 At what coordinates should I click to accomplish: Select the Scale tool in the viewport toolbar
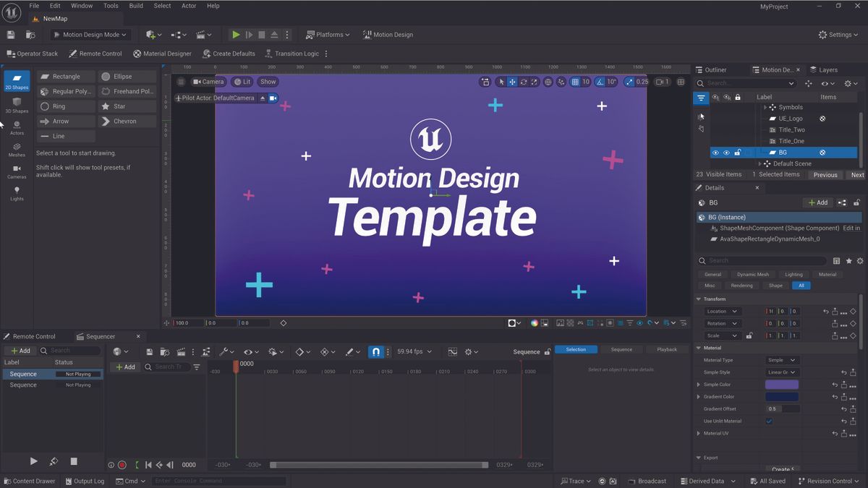[532, 82]
